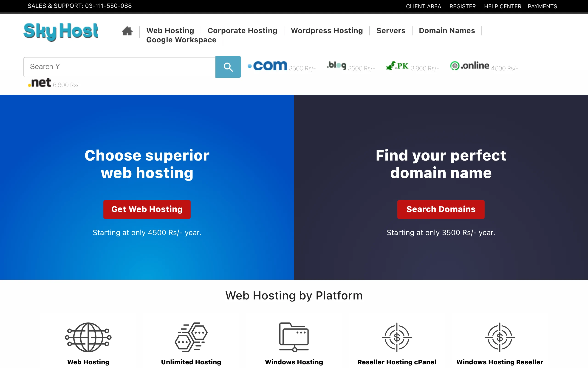Image resolution: width=588 pixels, height=368 pixels.
Task: Click the Windows Hosting label
Action: pyautogui.click(x=294, y=362)
